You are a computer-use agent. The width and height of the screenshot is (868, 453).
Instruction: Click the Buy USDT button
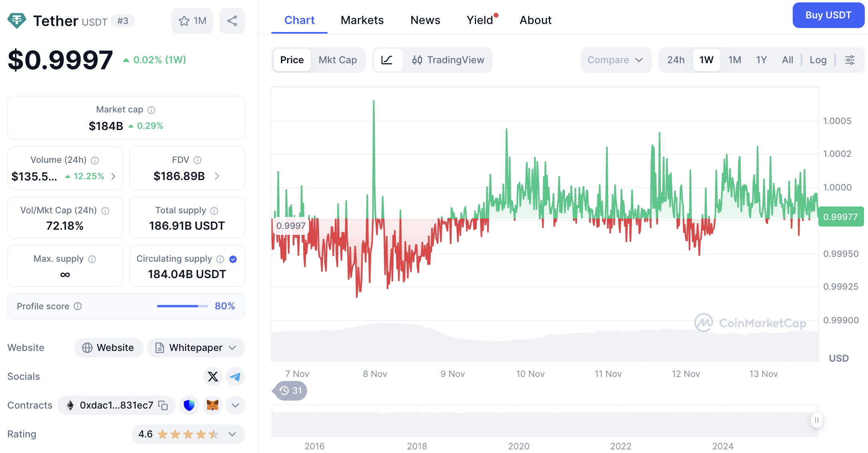828,15
